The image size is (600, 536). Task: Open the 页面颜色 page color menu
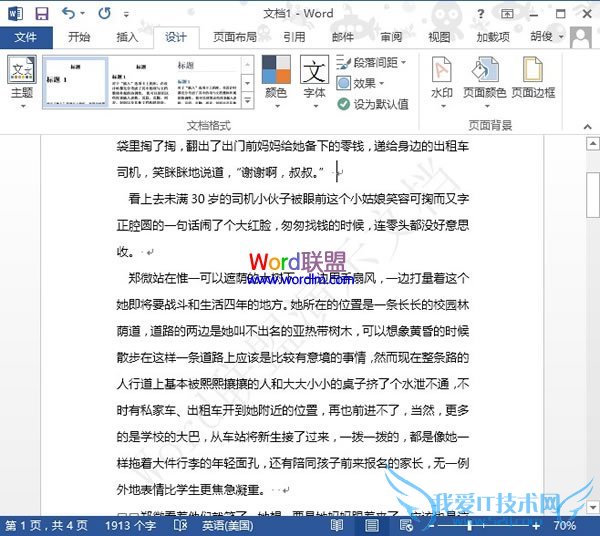[484, 82]
